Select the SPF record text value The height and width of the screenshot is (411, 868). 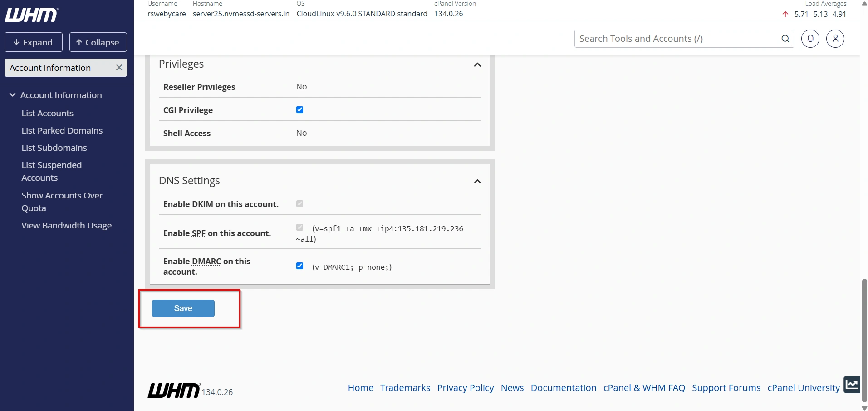coord(380,233)
